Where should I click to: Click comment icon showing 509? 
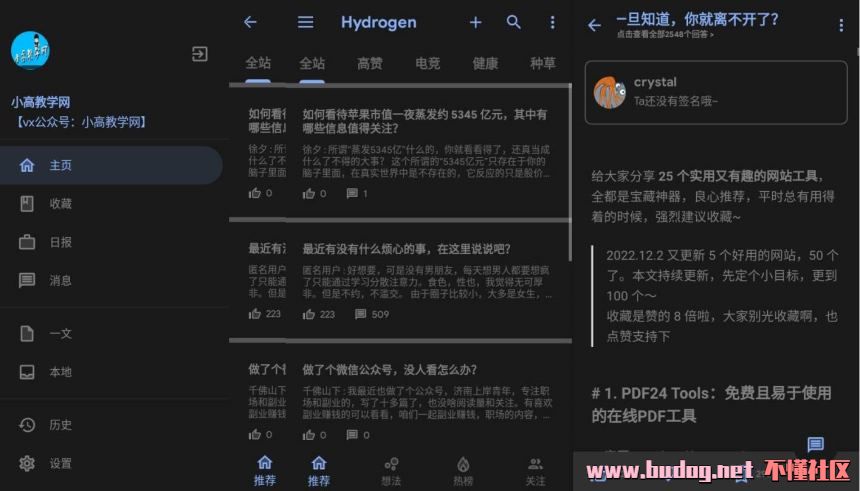[360, 314]
